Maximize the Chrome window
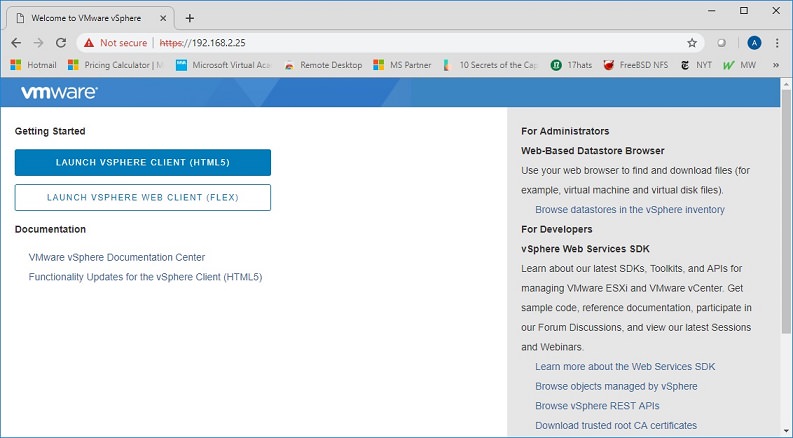793x438 pixels. point(744,11)
